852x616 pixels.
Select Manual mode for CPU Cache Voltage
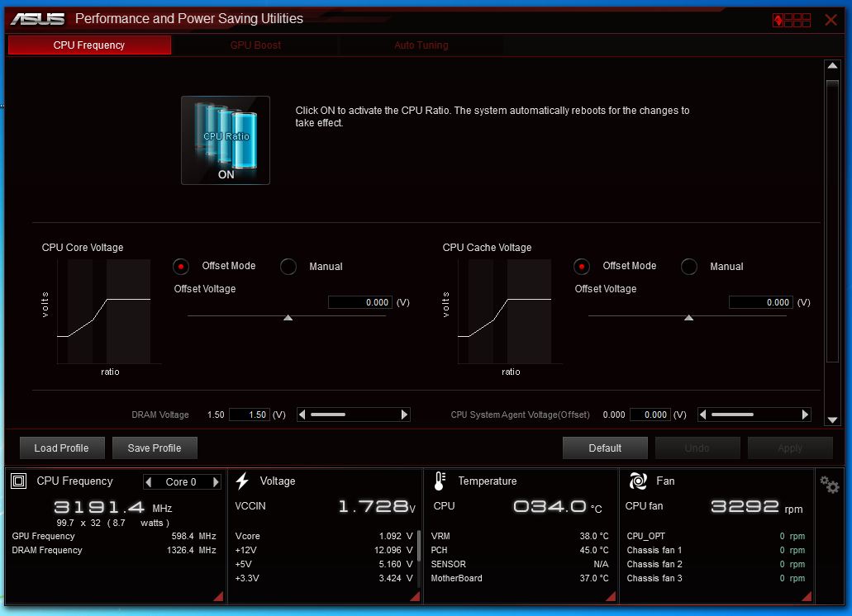[x=689, y=267]
